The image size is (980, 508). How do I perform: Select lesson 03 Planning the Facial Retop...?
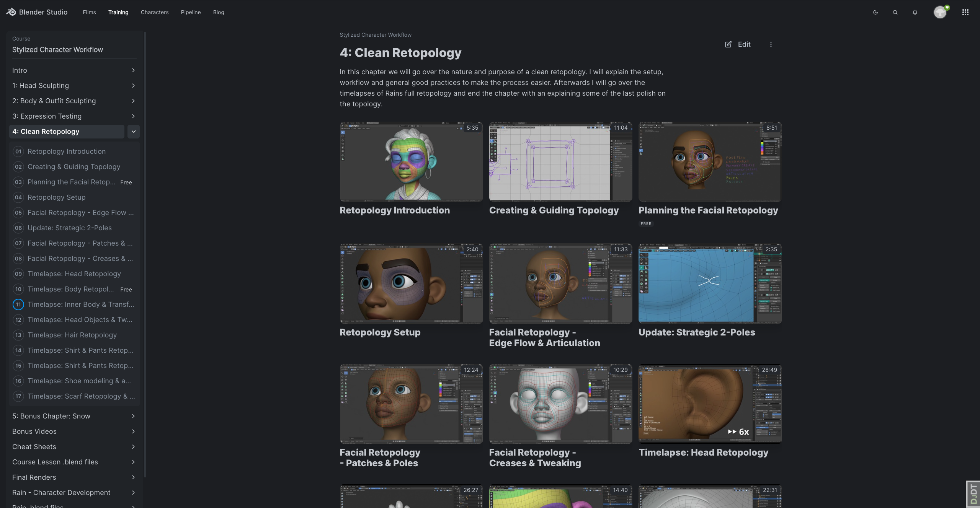(x=74, y=182)
